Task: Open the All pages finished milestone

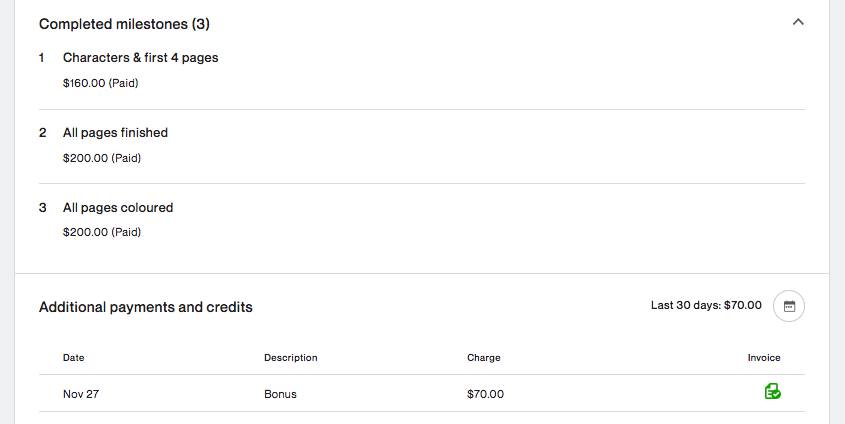Action: click(115, 133)
